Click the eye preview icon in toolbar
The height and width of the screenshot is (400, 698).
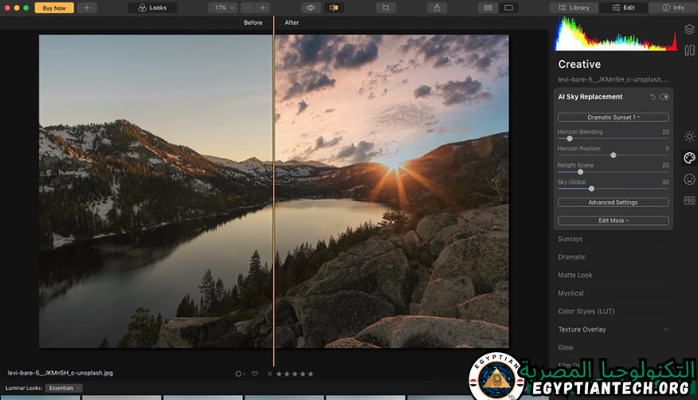coord(309,7)
